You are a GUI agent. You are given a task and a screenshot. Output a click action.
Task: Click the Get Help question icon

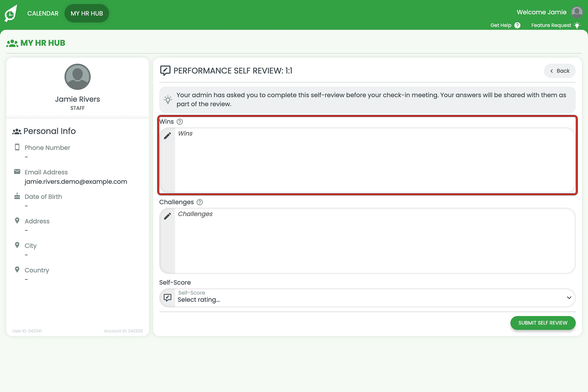[x=517, y=25]
